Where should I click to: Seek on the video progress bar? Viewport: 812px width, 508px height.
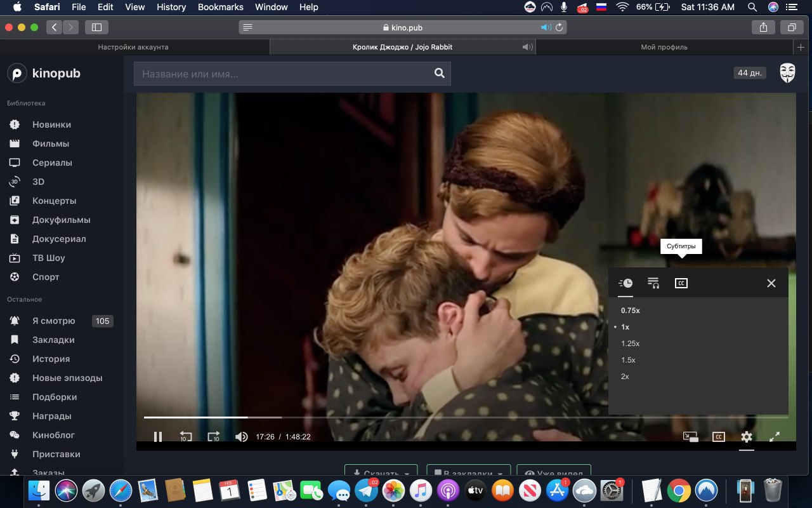[466, 417]
